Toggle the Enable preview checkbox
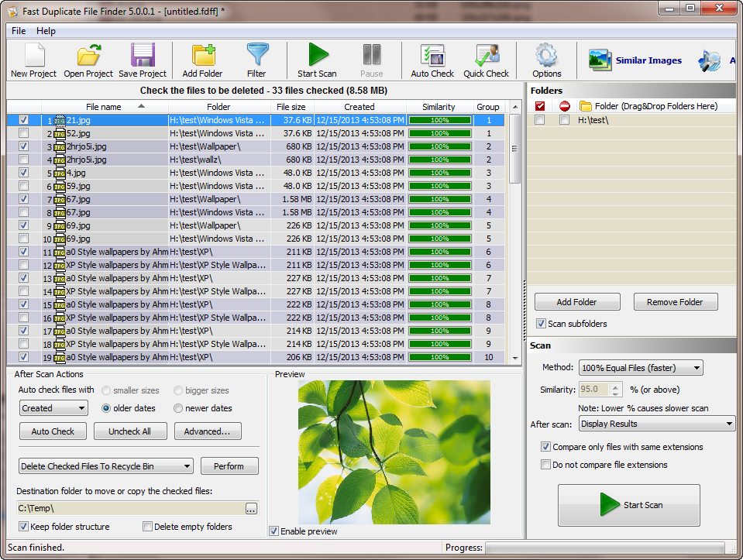The image size is (743, 560). click(274, 531)
